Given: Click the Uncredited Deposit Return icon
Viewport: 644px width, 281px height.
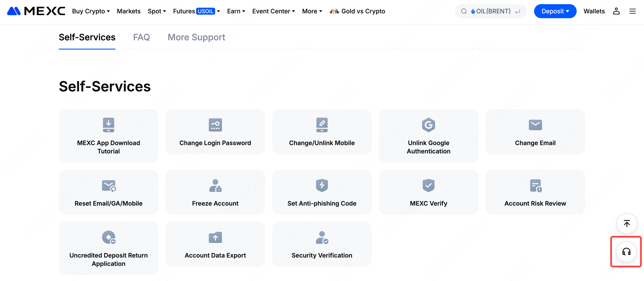Looking at the screenshot, I should [x=109, y=237].
